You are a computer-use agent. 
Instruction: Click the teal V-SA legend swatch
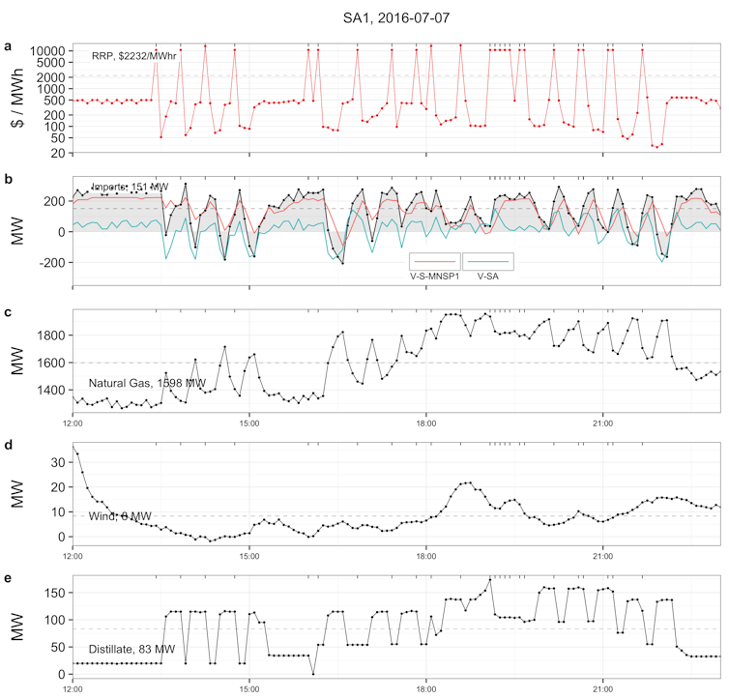coord(488,261)
